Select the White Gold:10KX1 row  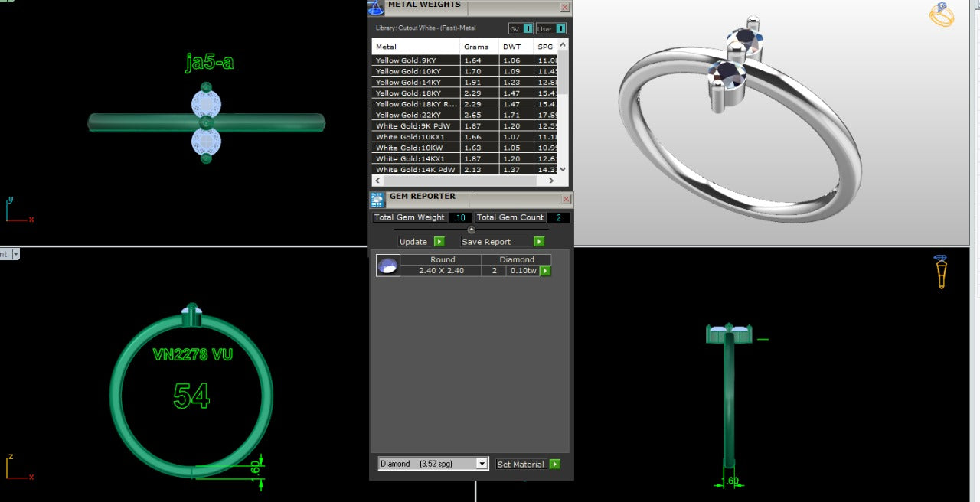pyautogui.click(x=465, y=137)
